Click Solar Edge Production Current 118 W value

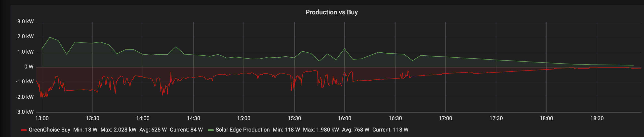pyautogui.click(x=390, y=130)
